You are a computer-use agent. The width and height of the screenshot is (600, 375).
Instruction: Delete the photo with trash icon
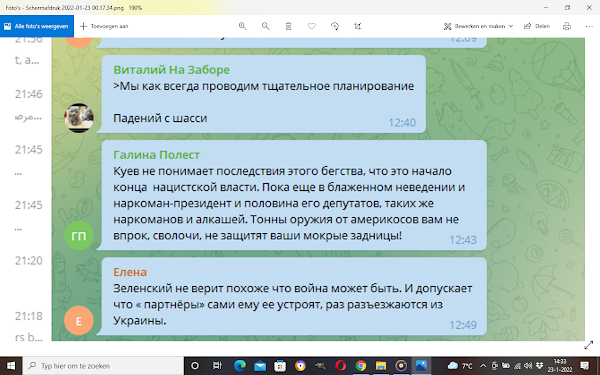click(289, 26)
